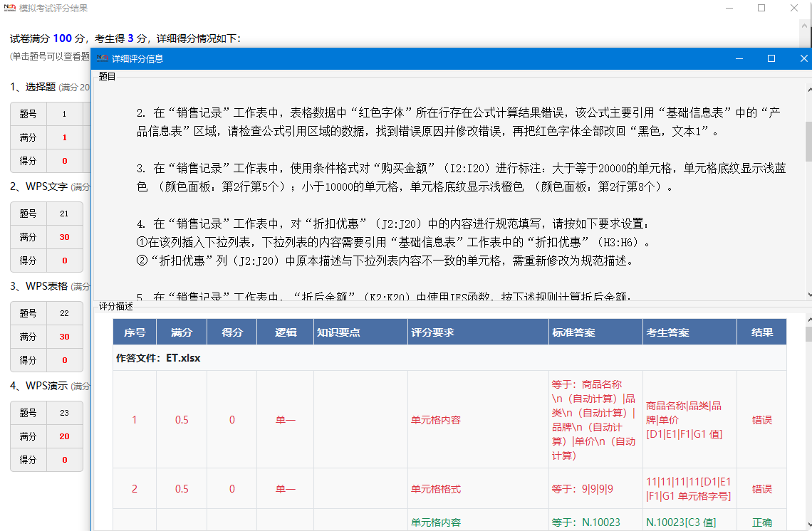Image resolution: width=812 pixels, height=531 pixels.
Task: Click the 评分描述 panel scrollbar thumb
Action: pos(809,334)
